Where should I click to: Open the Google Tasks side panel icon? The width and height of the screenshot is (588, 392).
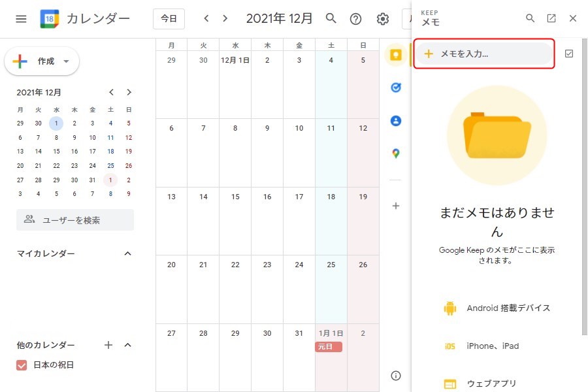395,88
